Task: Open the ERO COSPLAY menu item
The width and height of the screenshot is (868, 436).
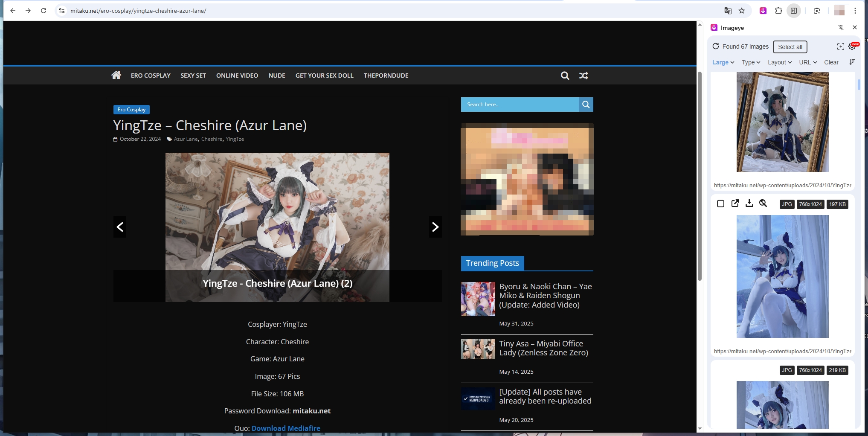Action: click(x=151, y=76)
